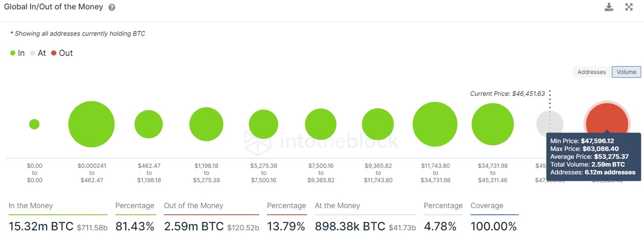This screenshot has width=644, height=250.
Task: Click the red Out legend dot
Action: point(54,53)
